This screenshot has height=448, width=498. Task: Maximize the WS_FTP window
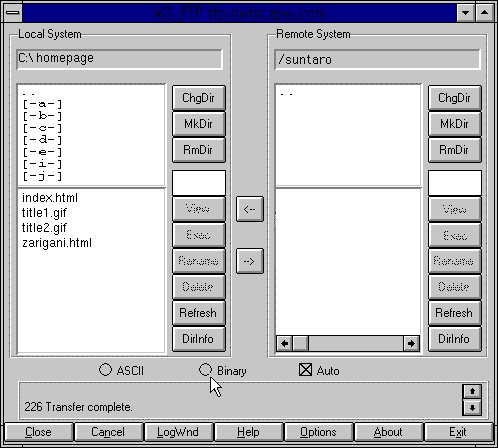pos(484,13)
